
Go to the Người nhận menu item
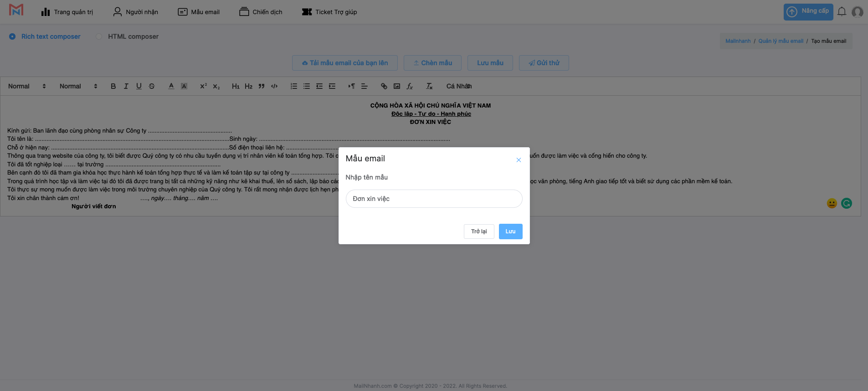pos(135,12)
